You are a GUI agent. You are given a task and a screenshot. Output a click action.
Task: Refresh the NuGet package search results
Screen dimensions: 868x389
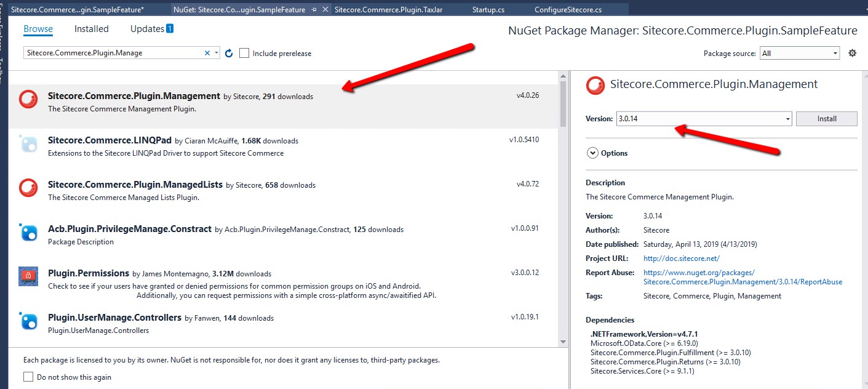tap(229, 54)
